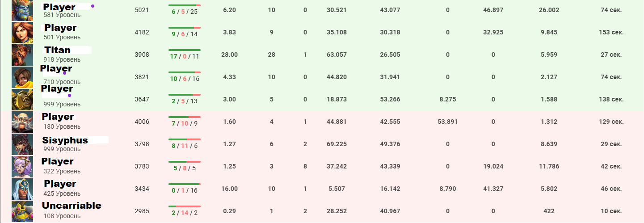Image resolution: width=644 pixels, height=223 pixels.
Task: Click the champion avatar next to Titan
Action: tap(22, 55)
